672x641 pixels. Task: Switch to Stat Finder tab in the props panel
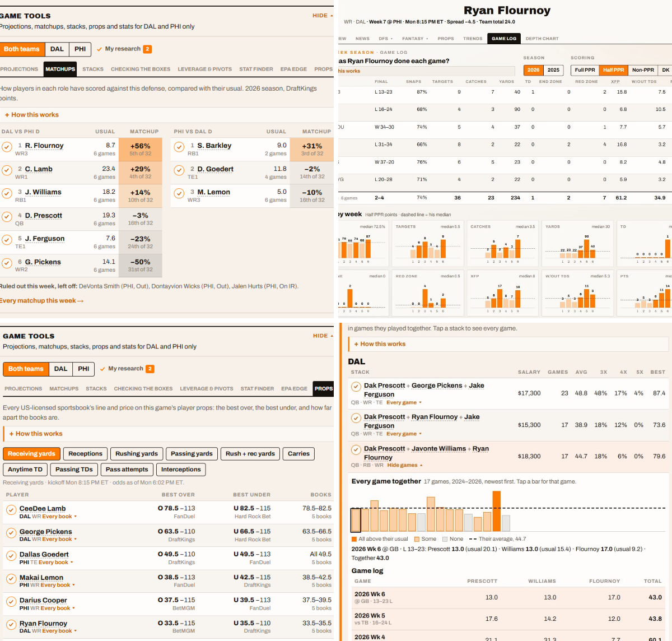(257, 389)
